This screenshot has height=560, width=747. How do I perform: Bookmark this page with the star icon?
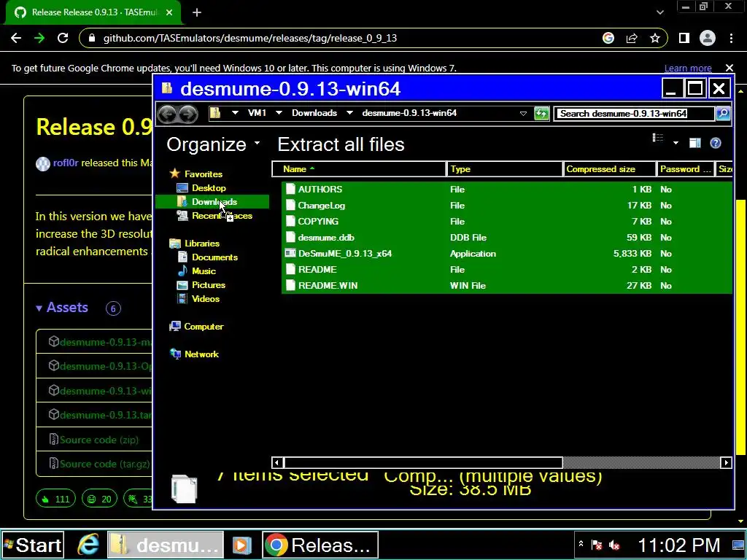point(655,38)
